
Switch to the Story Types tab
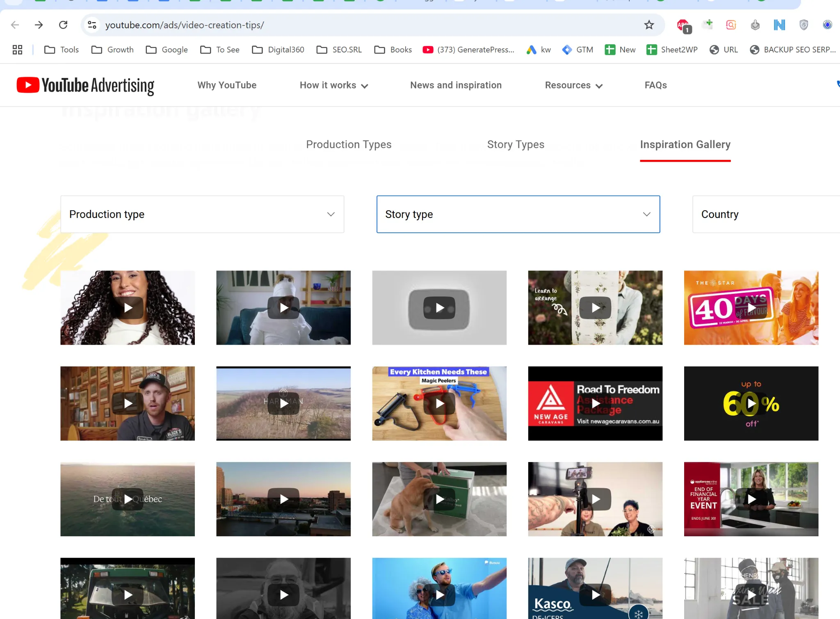pyautogui.click(x=515, y=144)
